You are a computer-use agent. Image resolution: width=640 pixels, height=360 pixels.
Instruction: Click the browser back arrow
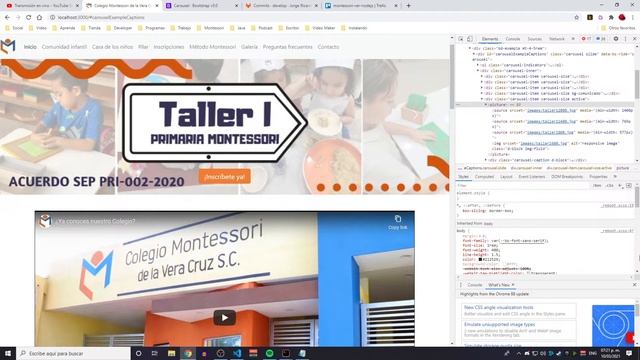[7, 18]
